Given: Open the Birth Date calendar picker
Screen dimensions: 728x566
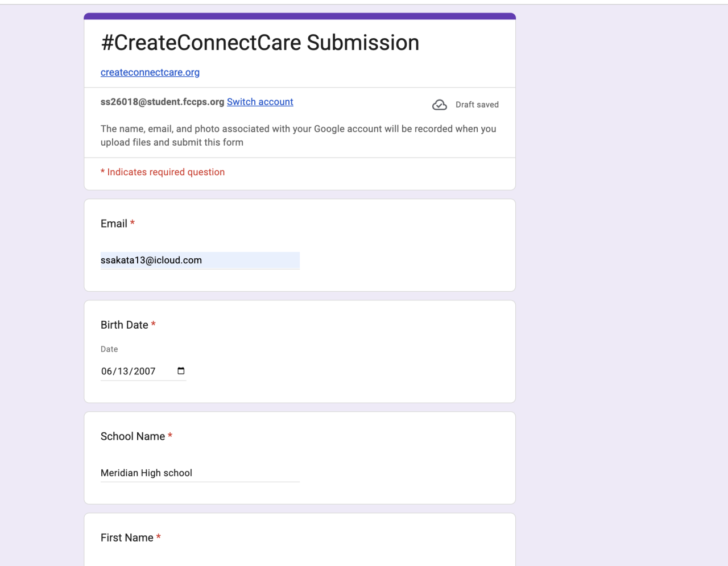Looking at the screenshot, I should (181, 371).
